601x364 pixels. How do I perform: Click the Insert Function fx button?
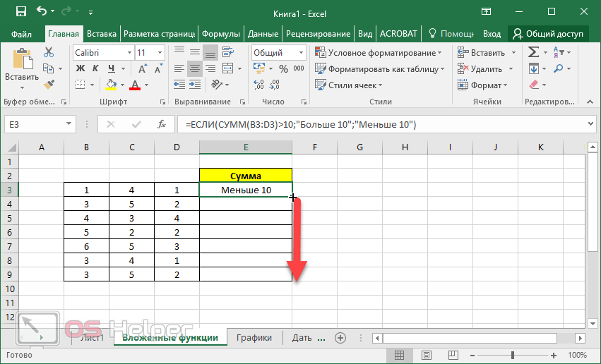(x=162, y=124)
